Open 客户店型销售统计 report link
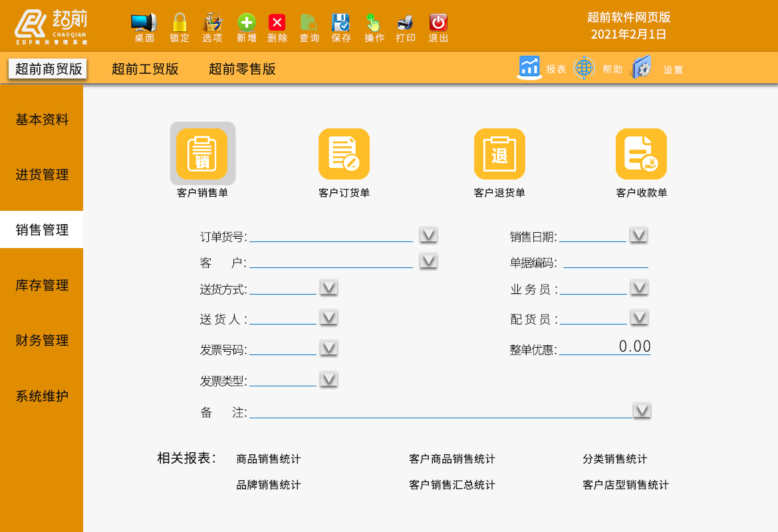The height and width of the screenshot is (532, 778). [x=626, y=485]
